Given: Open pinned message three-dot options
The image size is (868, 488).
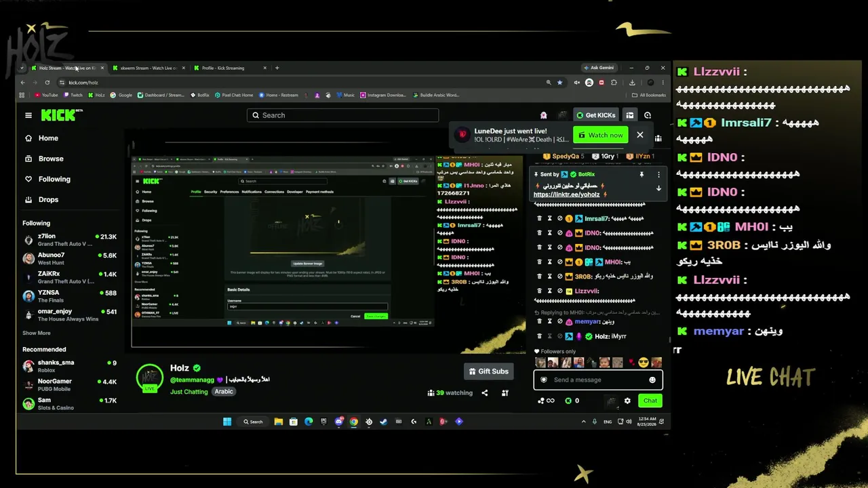Looking at the screenshot, I should pos(658,174).
